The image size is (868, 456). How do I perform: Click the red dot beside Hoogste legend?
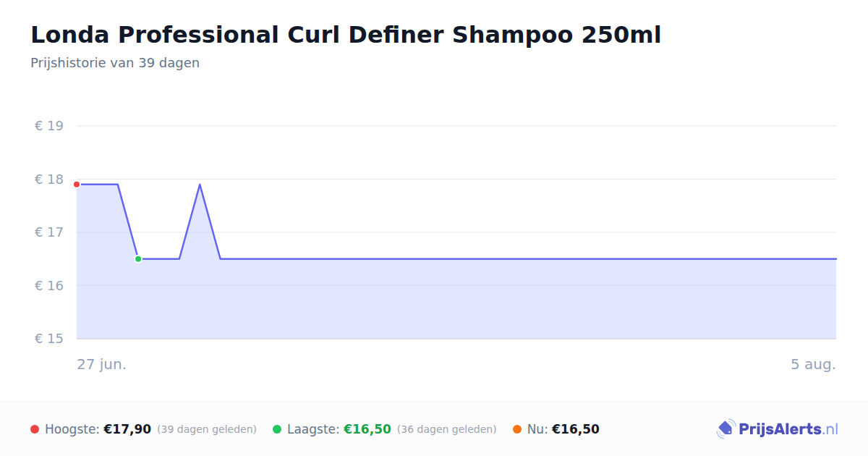pyautogui.click(x=35, y=429)
